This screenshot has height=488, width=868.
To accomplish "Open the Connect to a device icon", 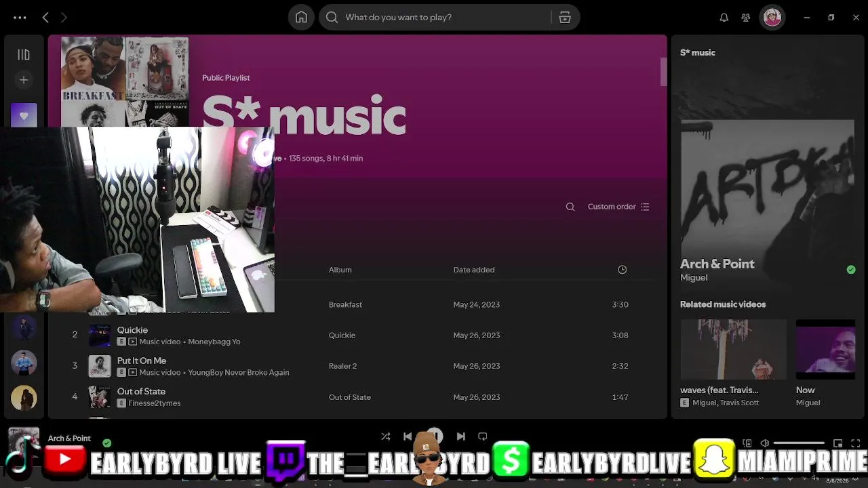I will (x=747, y=443).
